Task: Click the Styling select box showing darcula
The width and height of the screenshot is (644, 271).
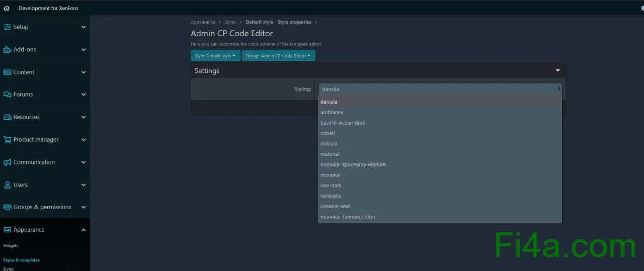Action: pyautogui.click(x=440, y=89)
